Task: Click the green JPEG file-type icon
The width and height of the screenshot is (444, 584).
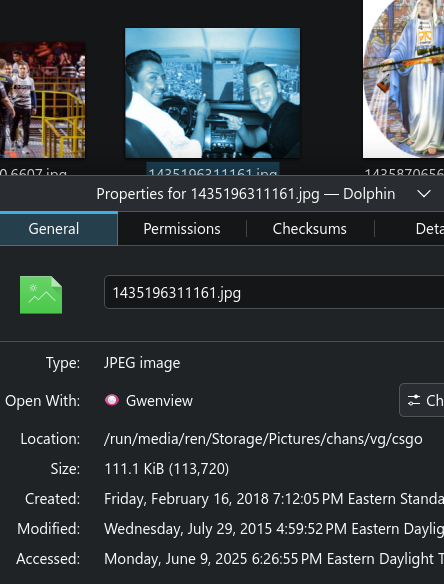Action: pos(41,295)
